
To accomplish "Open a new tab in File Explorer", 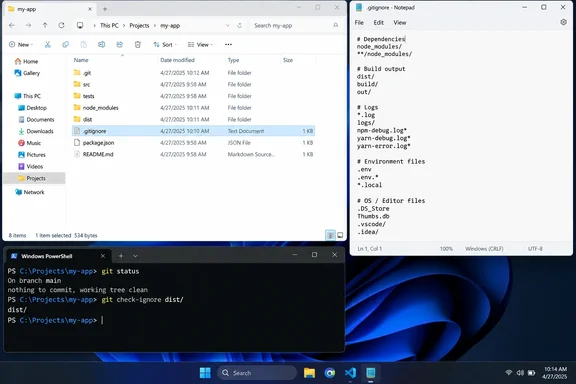I will tap(105, 9).
